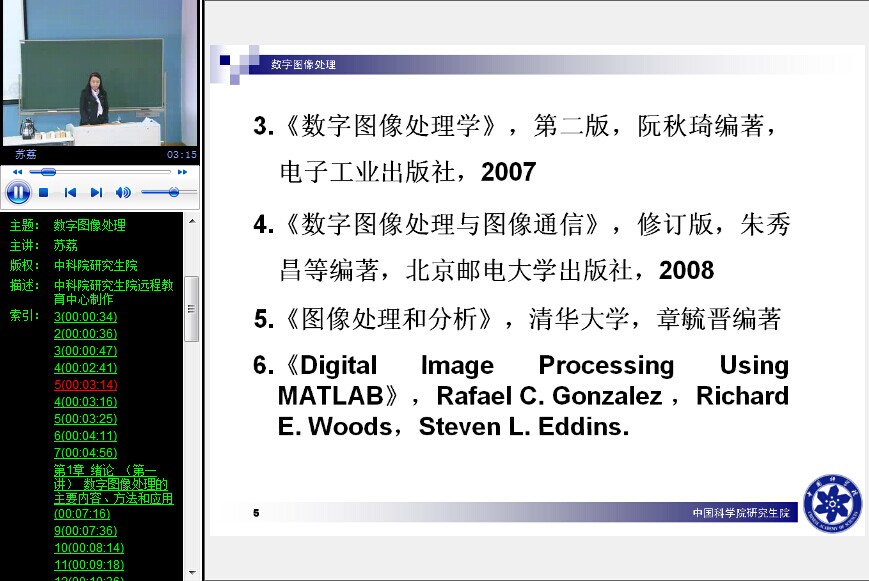Click the lecturer video thumbnail

pyautogui.click(x=100, y=73)
